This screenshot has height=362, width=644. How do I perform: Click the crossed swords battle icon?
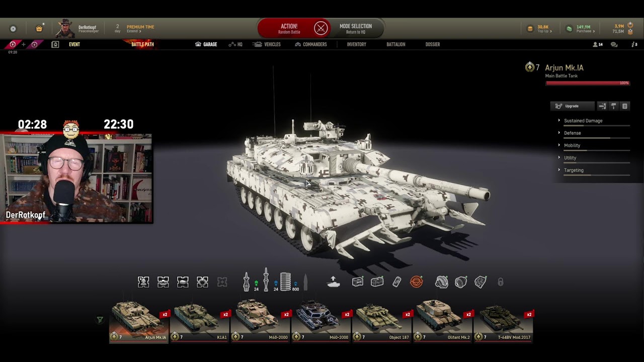[x=321, y=29]
